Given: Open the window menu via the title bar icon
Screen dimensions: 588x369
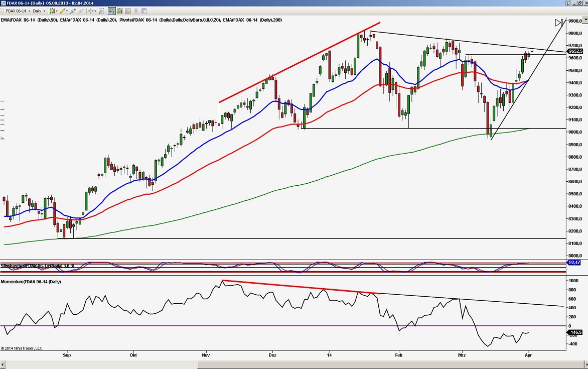Looking at the screenshot, I should pyautogui.click(x=4, y=2).
